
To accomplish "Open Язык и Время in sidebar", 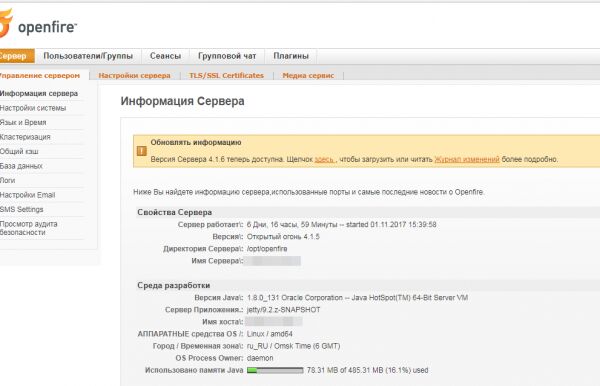I will (x=23, y=122).
